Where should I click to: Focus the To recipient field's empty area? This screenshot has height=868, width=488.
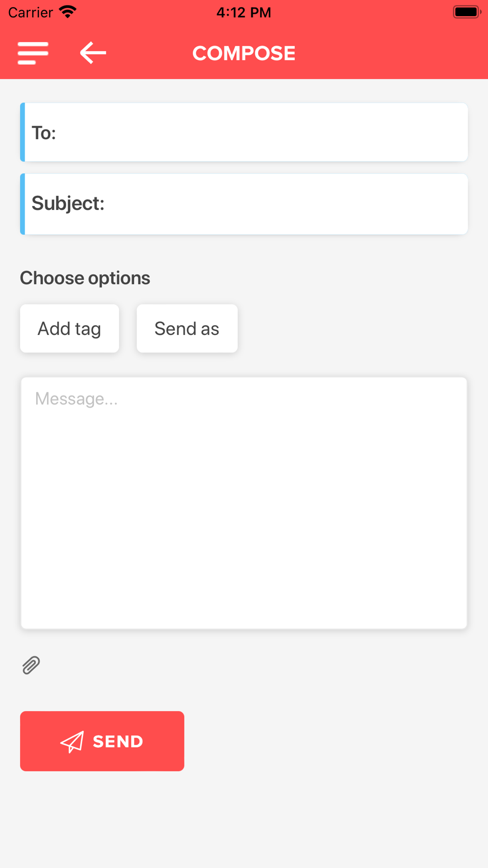(261, 132)
